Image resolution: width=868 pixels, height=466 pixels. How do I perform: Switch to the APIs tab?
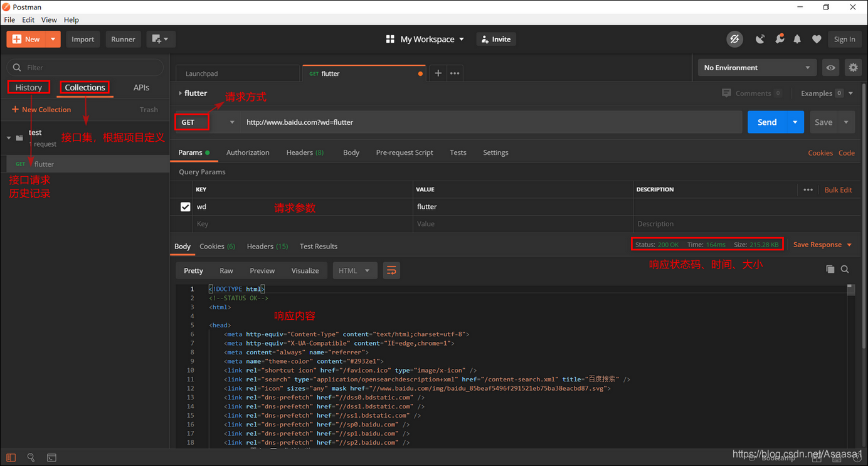141,87
